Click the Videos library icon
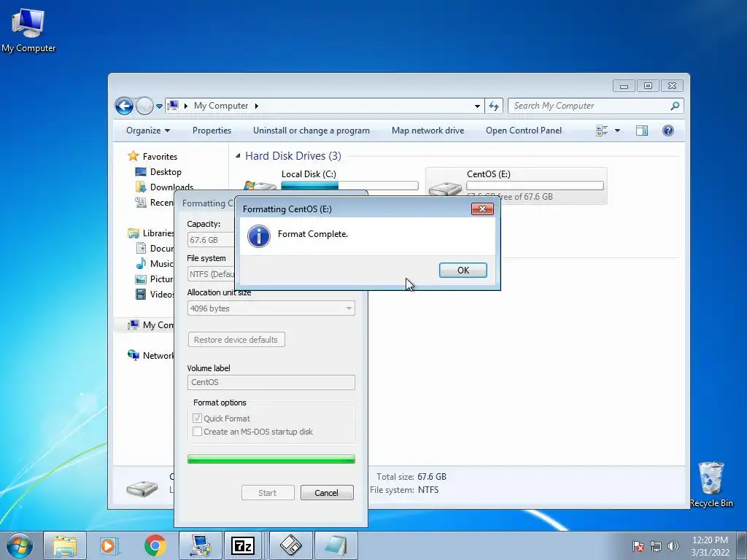747x560 pixels. [x=141, y=294]
